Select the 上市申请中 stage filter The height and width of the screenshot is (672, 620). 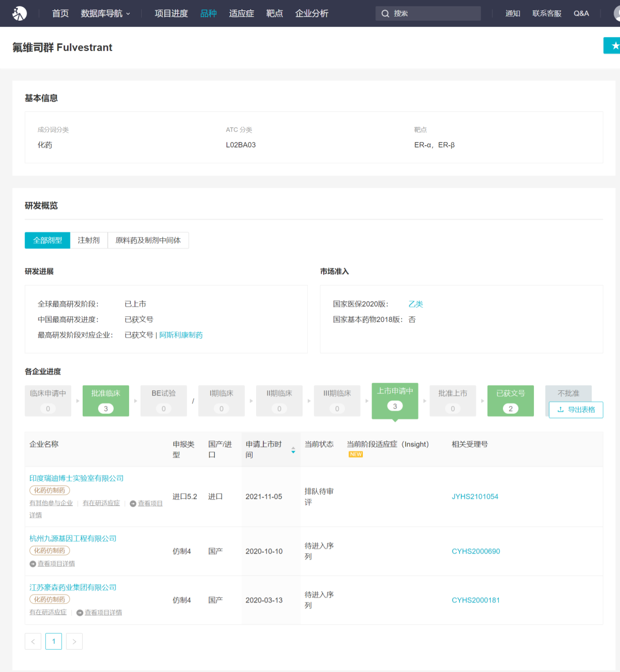(395, 400)
